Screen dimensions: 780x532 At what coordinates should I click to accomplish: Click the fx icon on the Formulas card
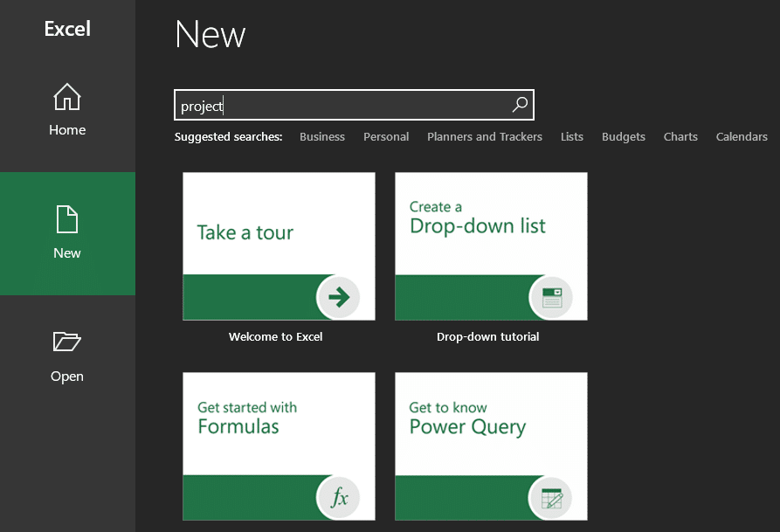pos(339,498)
